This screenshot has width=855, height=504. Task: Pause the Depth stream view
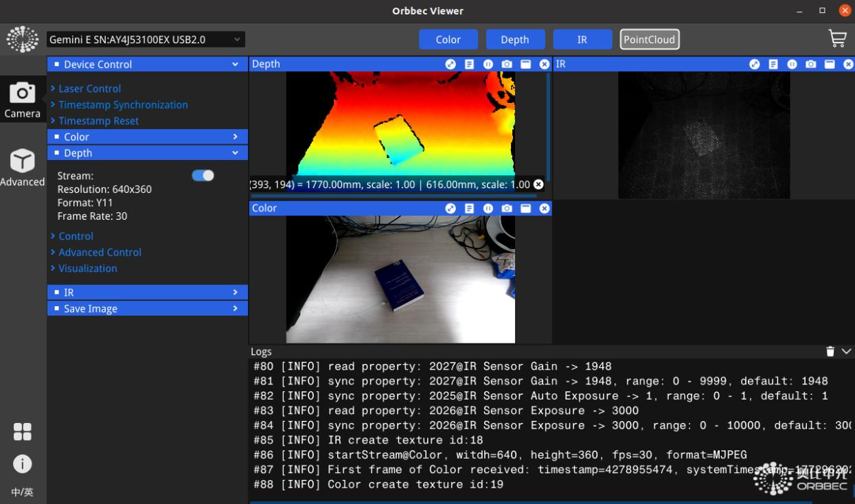pos(488,64)
